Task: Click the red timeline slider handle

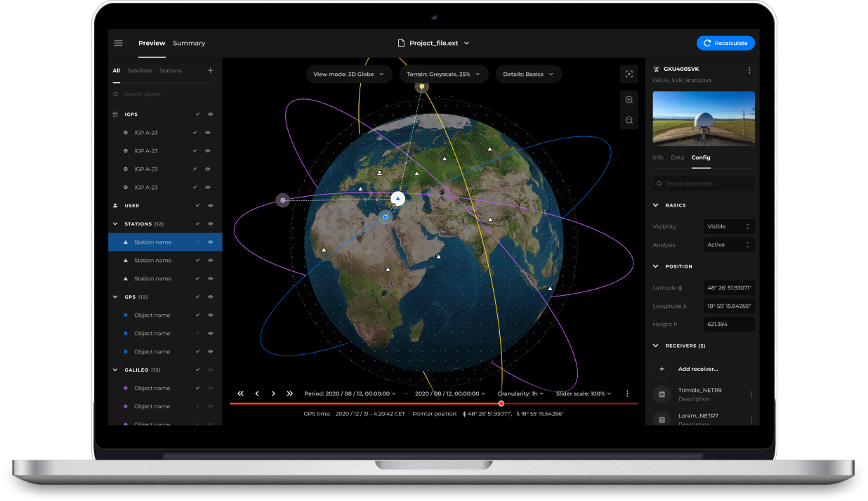Action: 501,403
